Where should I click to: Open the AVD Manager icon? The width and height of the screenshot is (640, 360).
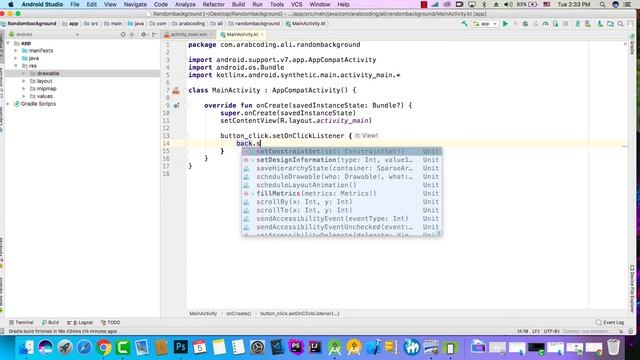click(x=588, y=24)
